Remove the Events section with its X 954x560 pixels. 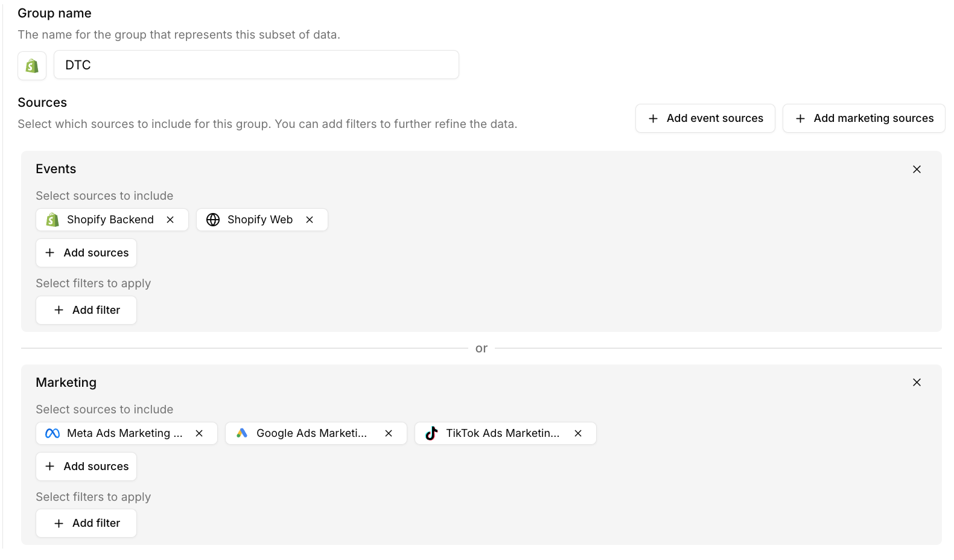click(917, 170)
